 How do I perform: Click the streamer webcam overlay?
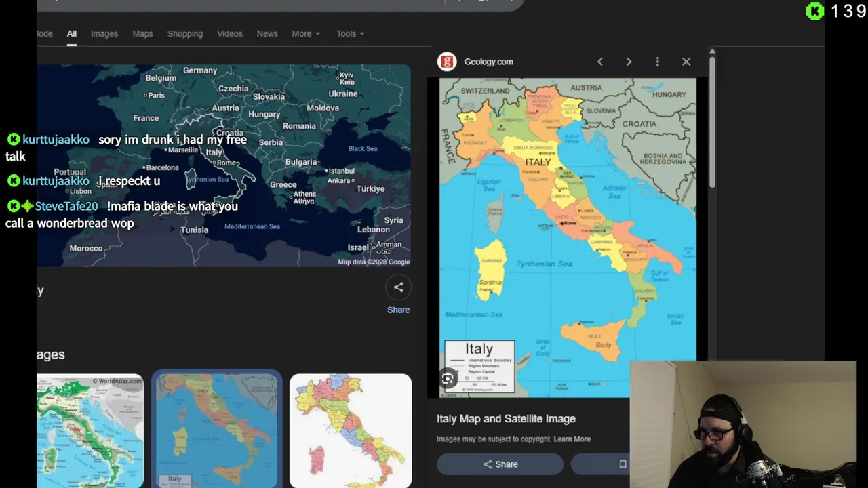tap(743, 424)
